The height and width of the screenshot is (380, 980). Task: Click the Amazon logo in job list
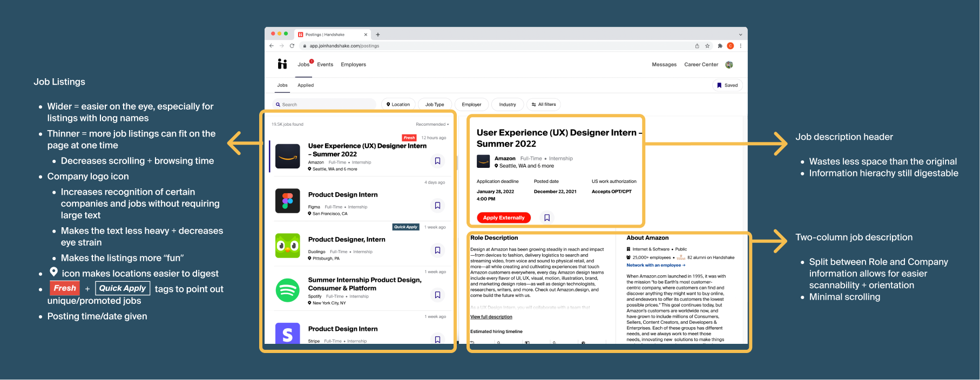pyautogui.click(x=288, y=157)
